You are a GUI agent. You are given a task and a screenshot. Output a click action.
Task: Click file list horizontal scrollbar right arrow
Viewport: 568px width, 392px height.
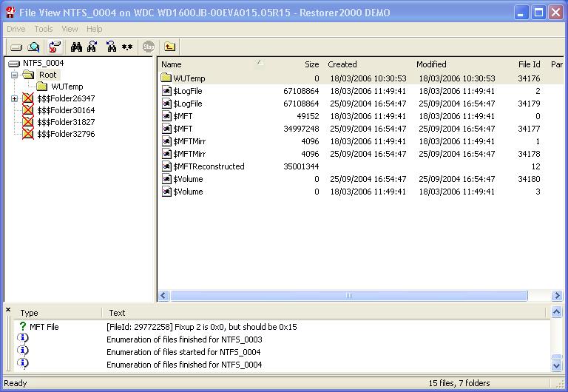coord(557,296)
